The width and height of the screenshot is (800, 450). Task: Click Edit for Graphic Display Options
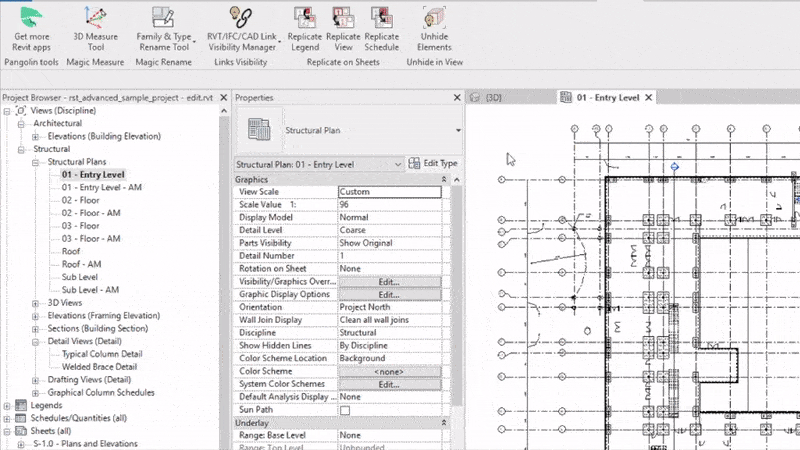(389, 294)
